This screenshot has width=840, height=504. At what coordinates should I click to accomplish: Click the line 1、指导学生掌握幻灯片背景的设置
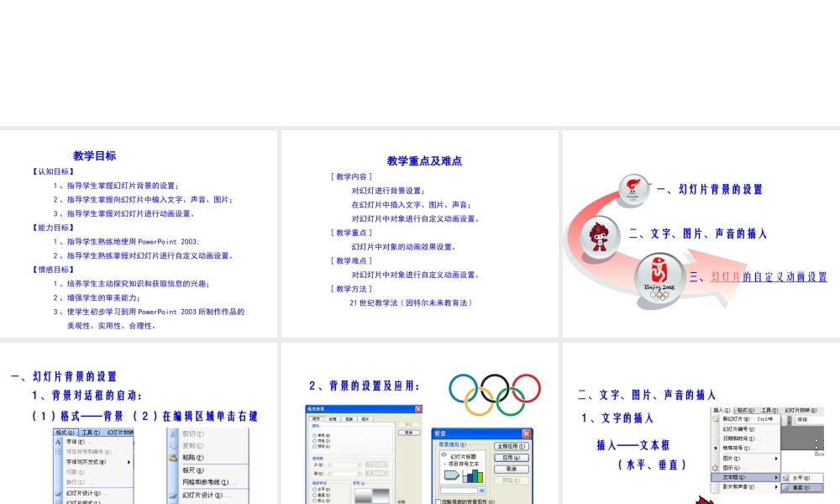tap(116, 186)
